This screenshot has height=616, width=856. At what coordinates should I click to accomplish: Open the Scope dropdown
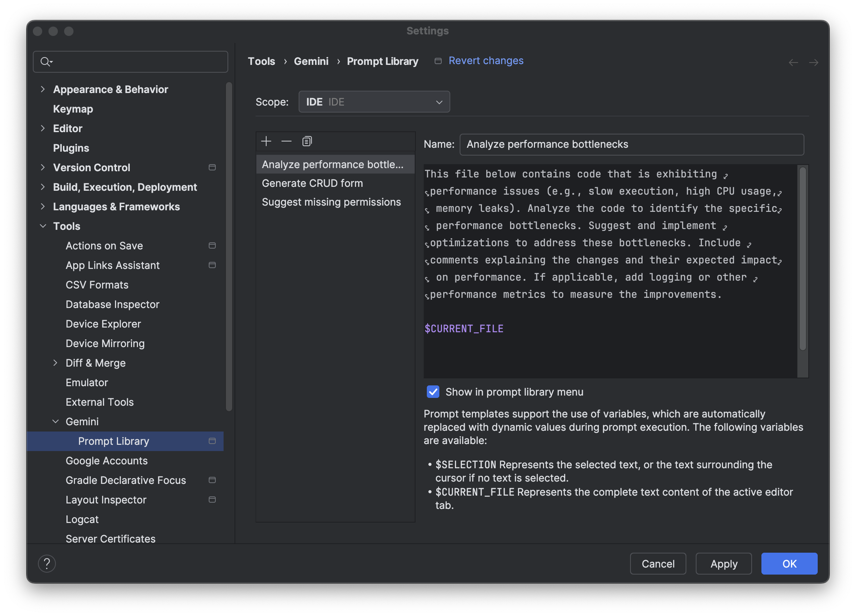point(374,101)
